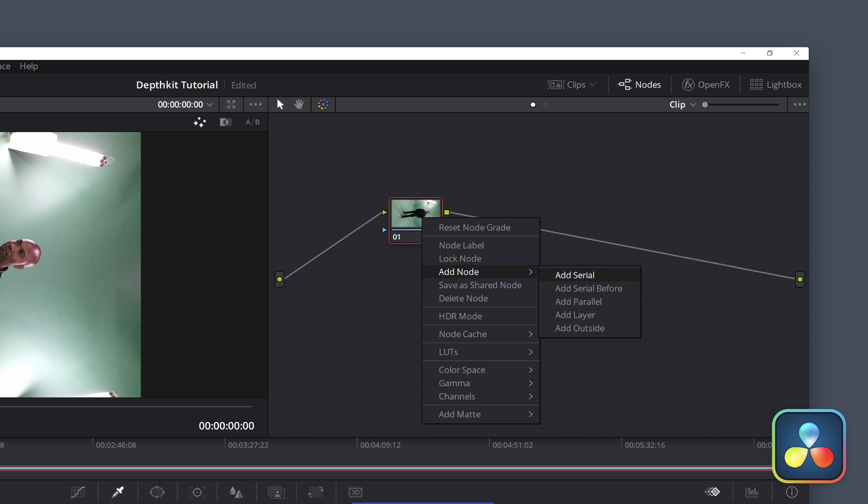Screen dimensions: 868x504
Task: Open the viewer timecode dropdown
Action: point(210,104)
